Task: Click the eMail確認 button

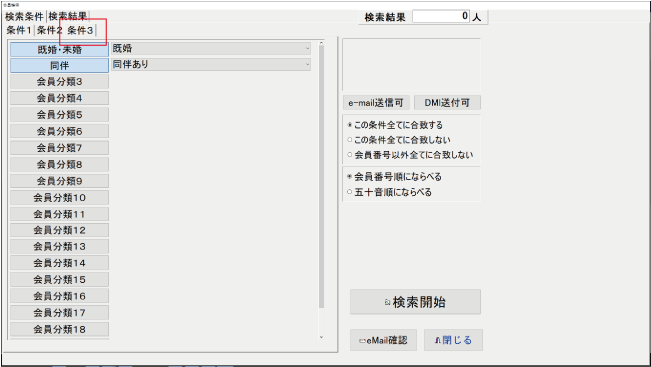Action: pyautogui.click(x=383, y=340)
